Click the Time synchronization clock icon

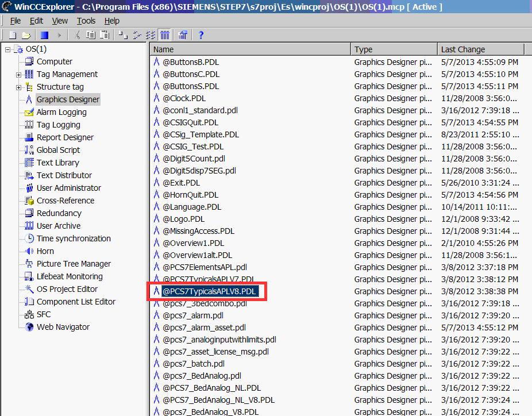tap(29, 238)
